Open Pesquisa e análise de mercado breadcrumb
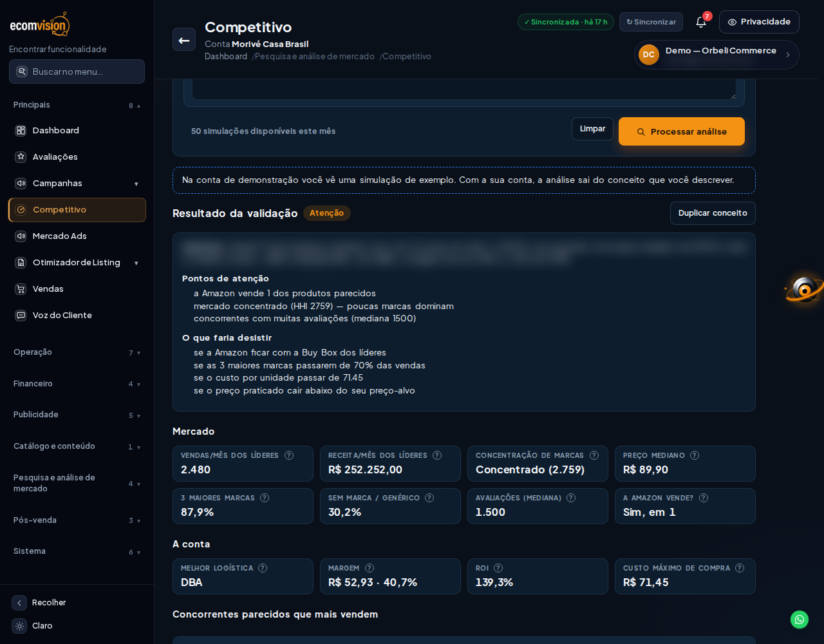 coord(314,57)
